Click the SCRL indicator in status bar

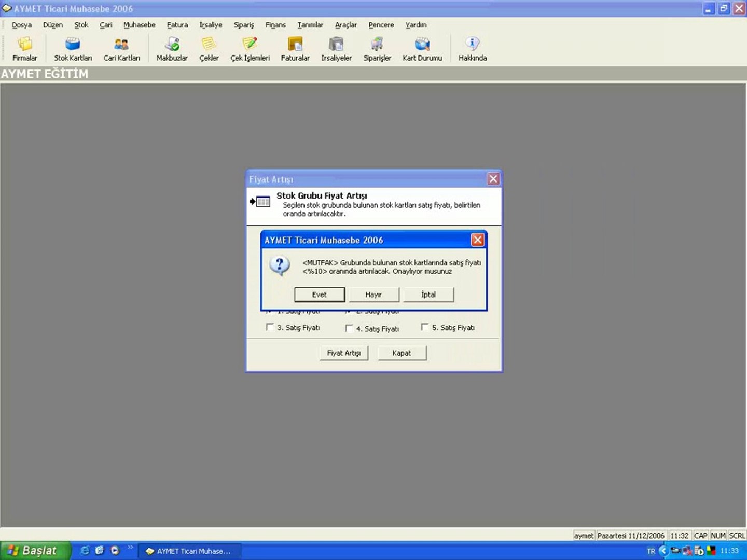737,536
